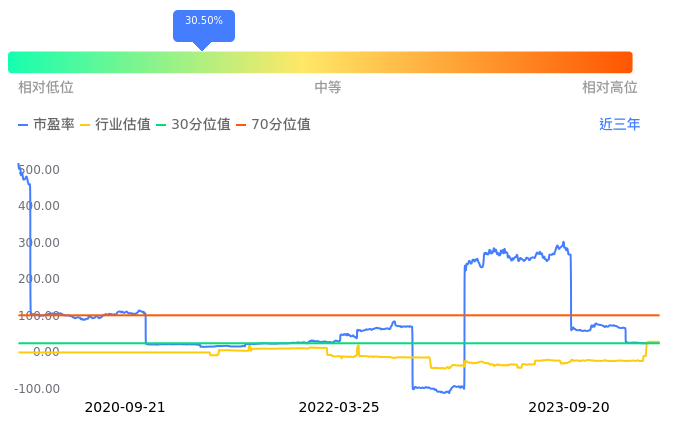Click the 2022-03-25 date on the x-axis
The width and height of the screenshot is (686, 442).
(339, 407)
